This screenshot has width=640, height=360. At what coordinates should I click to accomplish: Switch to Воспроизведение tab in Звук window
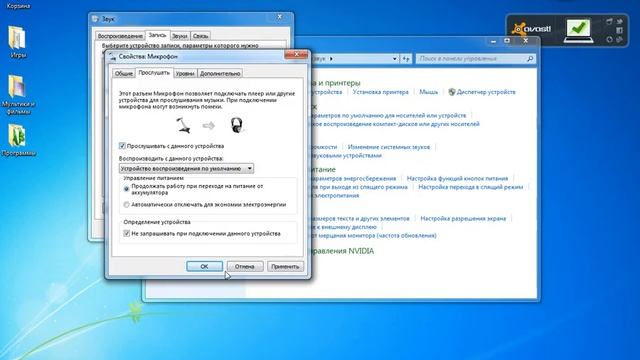coord(120,36)
